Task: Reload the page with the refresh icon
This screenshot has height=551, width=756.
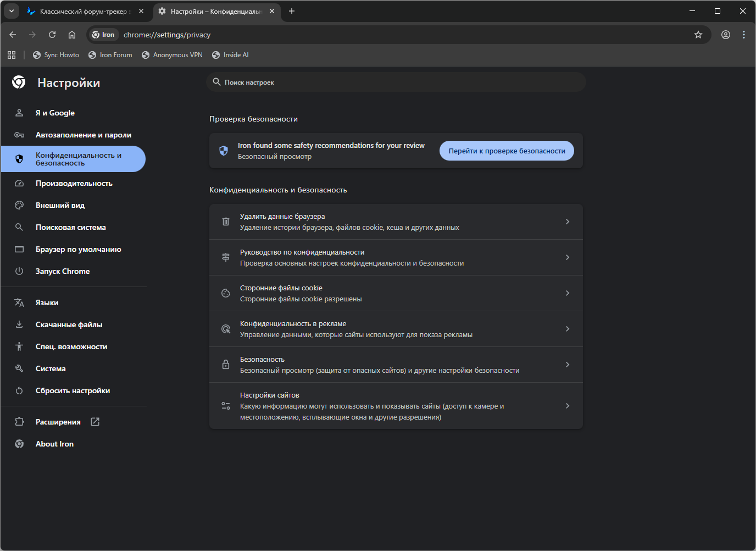Action: point(52,35)
